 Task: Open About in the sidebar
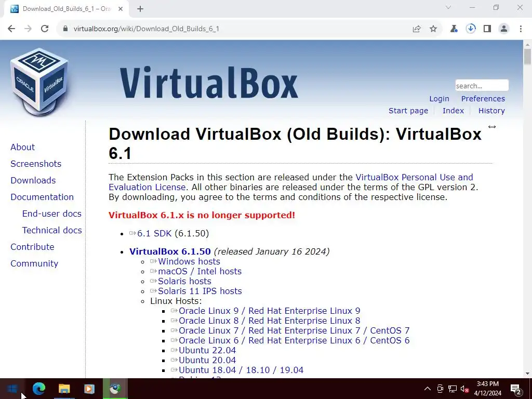pyautogui.click(x=22, y=147)
